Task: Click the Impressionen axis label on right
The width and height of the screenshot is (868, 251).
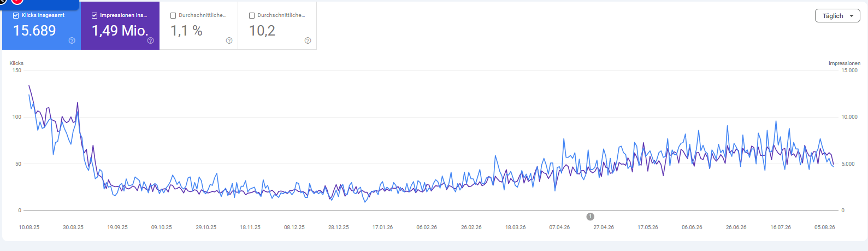Action: 844,63
